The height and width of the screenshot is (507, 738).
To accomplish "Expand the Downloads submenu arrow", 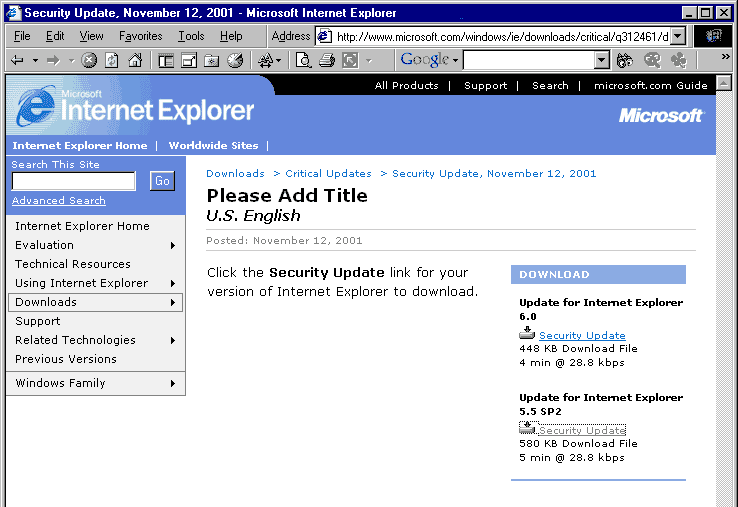I will click(173, 302).
